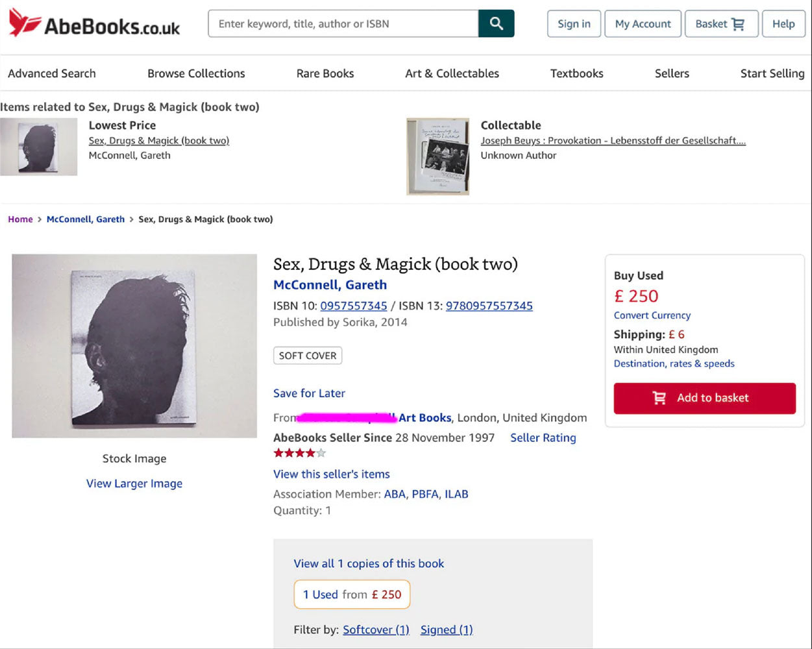Click the magnifying glass search button

496,24
